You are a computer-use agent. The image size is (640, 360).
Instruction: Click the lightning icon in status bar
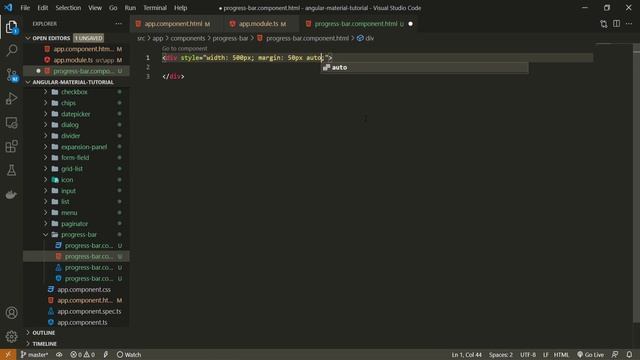click(x=106, y=355)
